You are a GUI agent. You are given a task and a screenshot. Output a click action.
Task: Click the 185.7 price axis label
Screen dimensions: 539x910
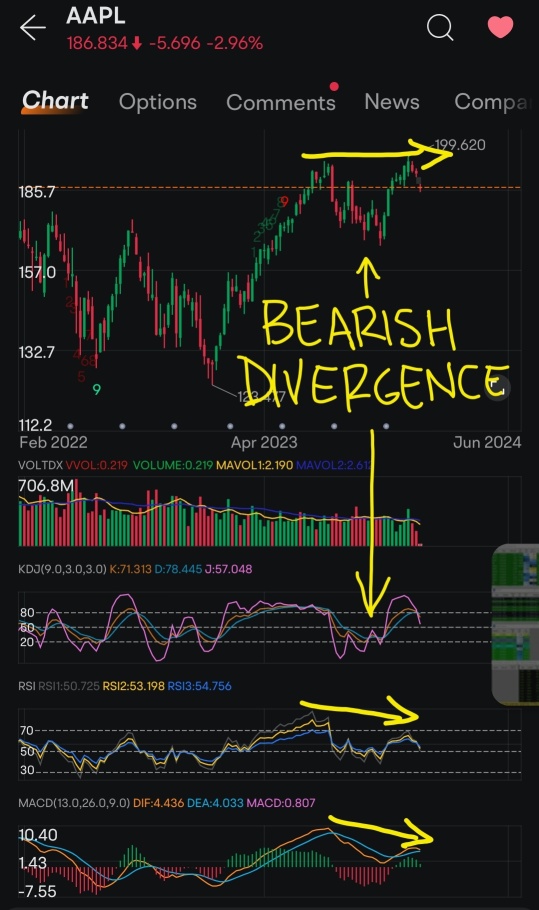pyautogui.click(x=37, y=192)
